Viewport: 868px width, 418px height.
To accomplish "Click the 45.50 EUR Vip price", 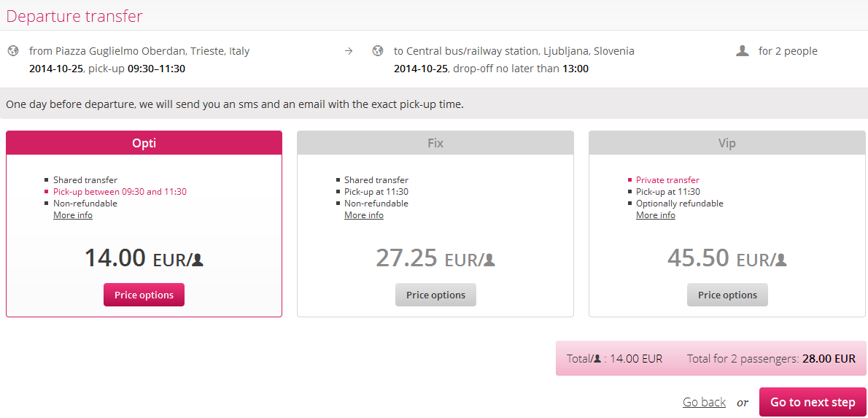I will [x=726, y=258].
